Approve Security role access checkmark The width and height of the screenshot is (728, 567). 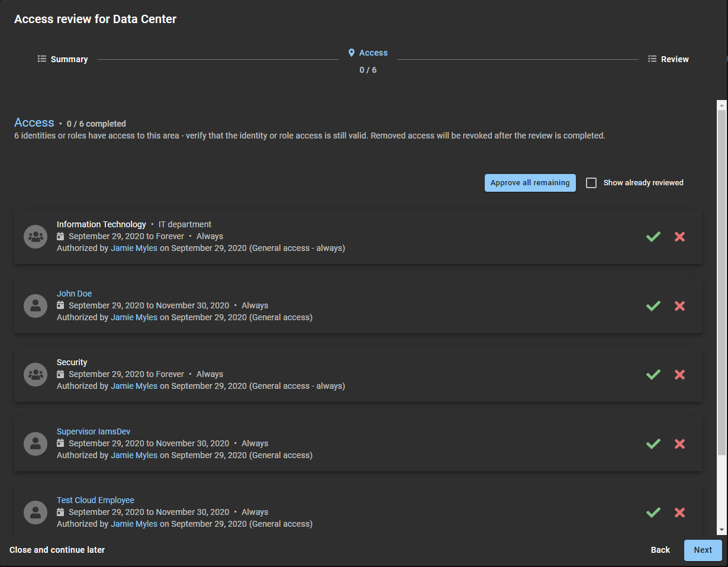653,375
